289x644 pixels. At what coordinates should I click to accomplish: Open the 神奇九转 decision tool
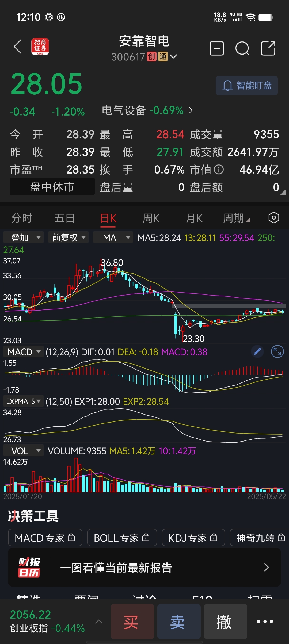pyautogui.click(x=260, y=538)
